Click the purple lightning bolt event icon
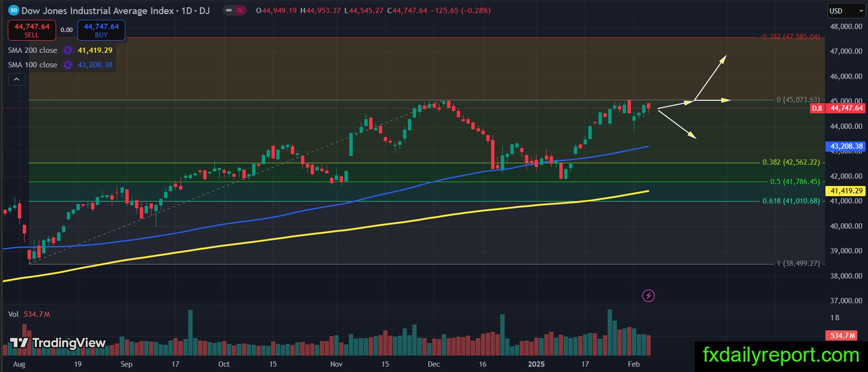 [x=648, y=295]
